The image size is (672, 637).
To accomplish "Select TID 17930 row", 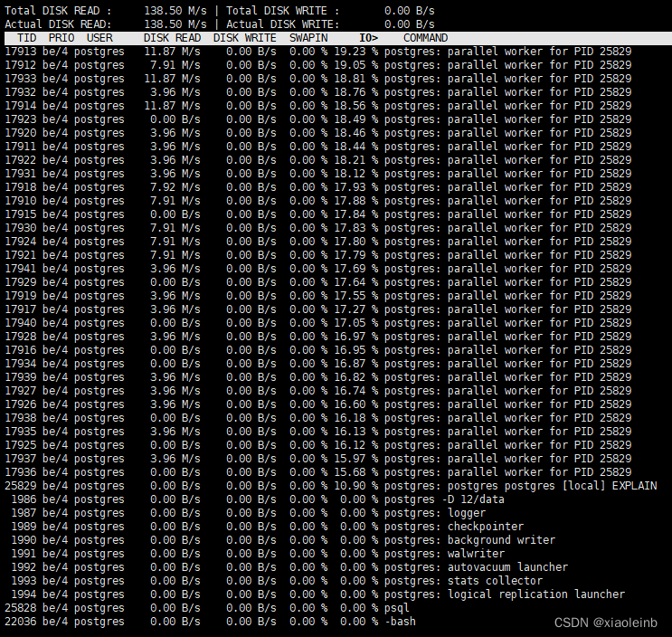I will 318,228.
